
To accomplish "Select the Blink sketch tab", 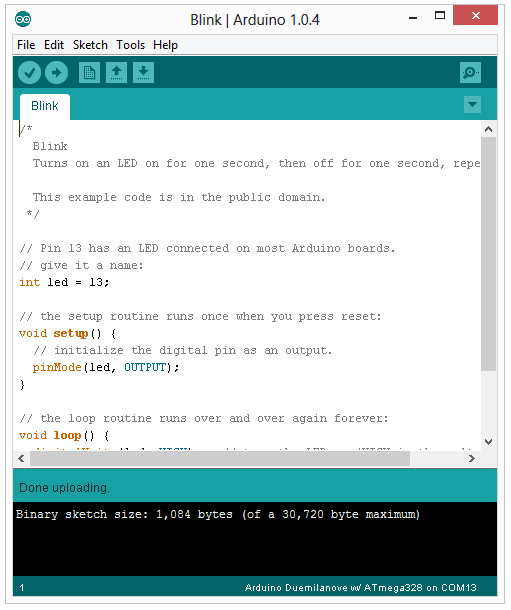I will [45, 106].
